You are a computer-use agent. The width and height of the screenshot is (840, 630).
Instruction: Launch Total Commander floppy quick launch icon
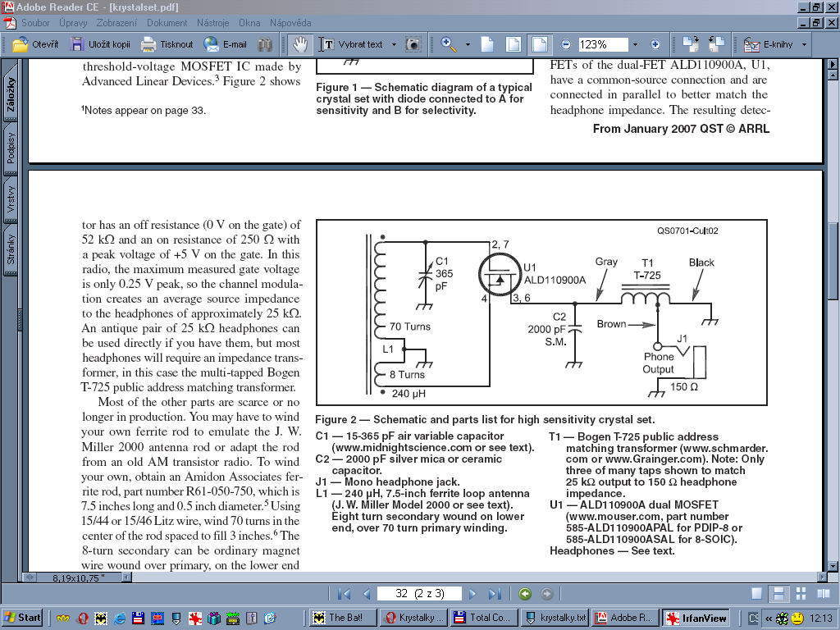tap(138, 619)
